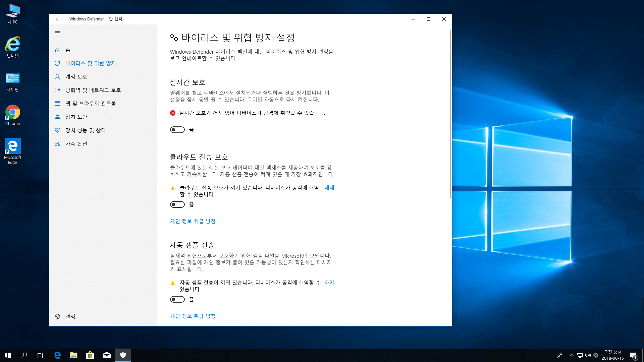Click 해제 link for sample submission warning
This screenshot has height=362, width=644.
[x=330, y=283]
